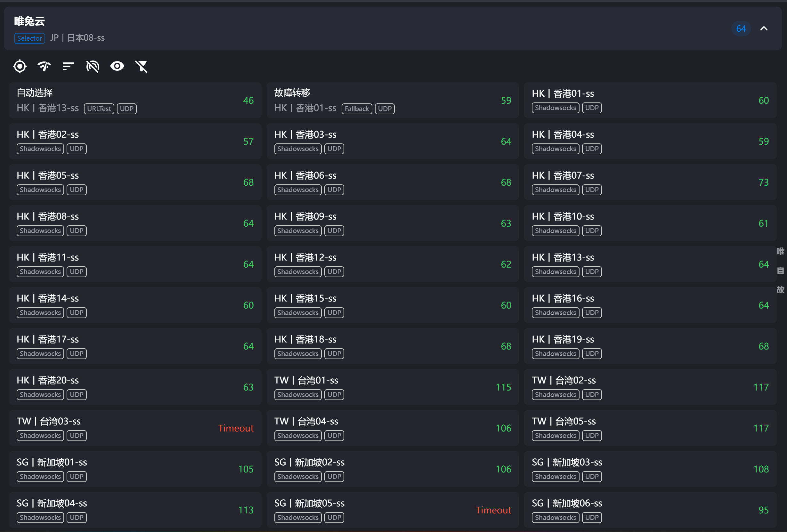Run the delay test wifi icon

(44, 66)
